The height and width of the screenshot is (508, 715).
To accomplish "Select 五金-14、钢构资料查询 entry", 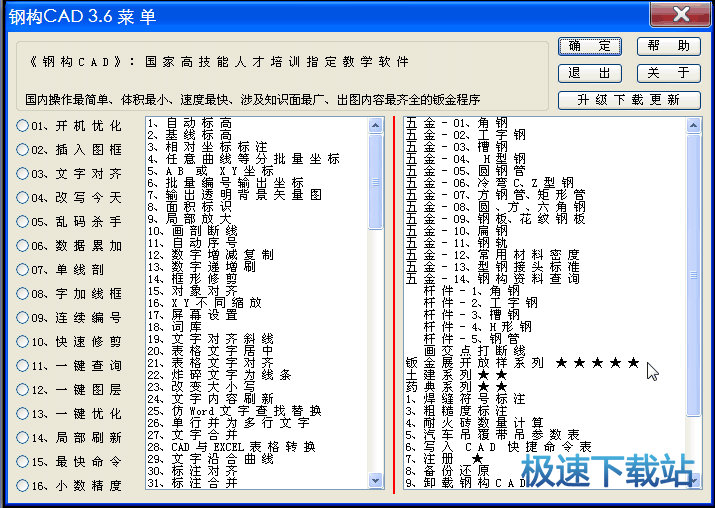I will coord(492,279).
